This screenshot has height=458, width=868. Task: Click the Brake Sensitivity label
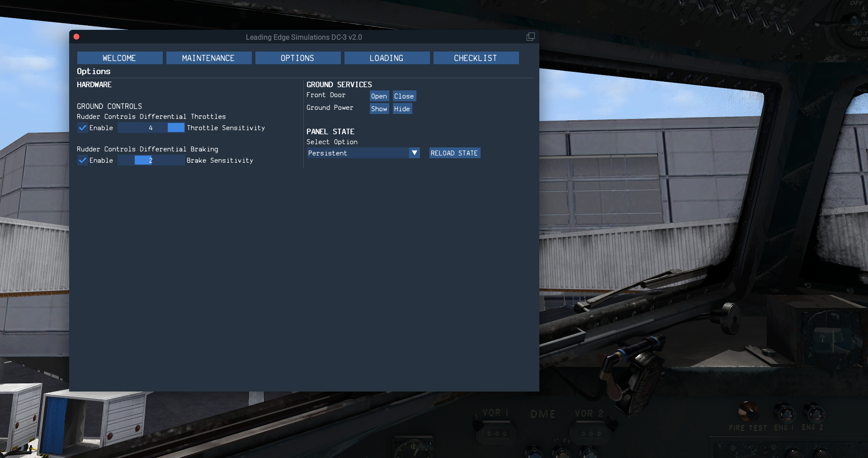point(220,161)
